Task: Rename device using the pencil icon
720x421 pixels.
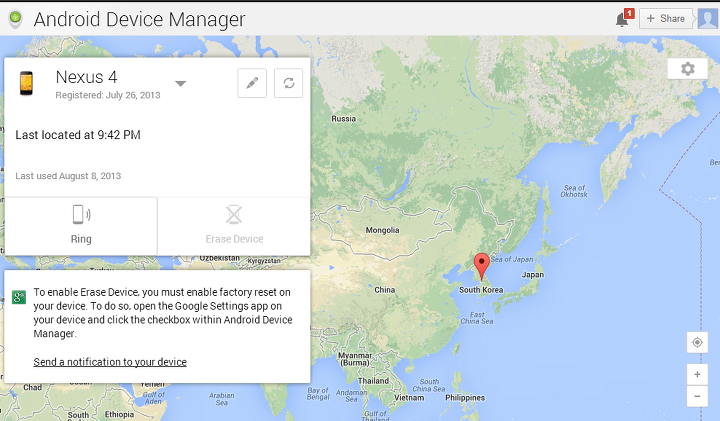Action: 252,83
